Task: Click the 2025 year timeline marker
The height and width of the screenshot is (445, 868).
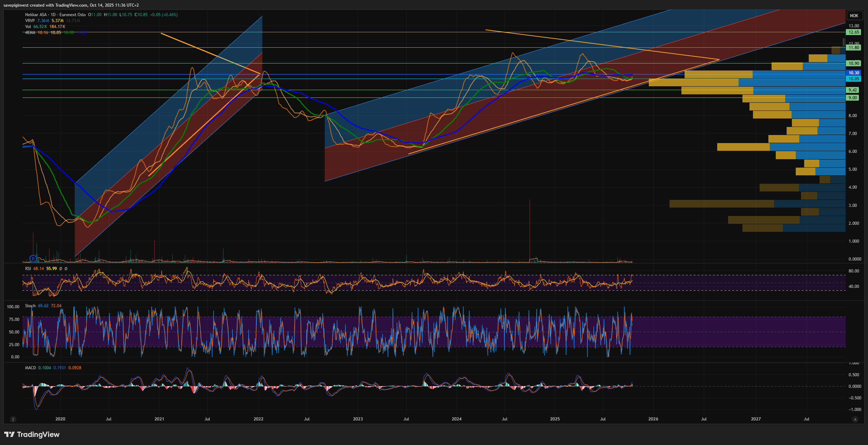Action: pyautogui.click(x=555, y=419)
